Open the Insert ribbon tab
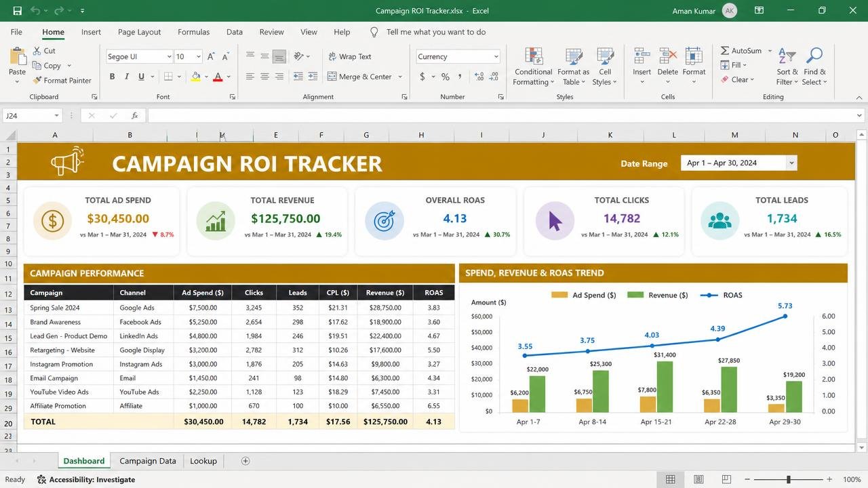This screenshot has height=488, width=868. pyautogui.click(x=91, y=32)
